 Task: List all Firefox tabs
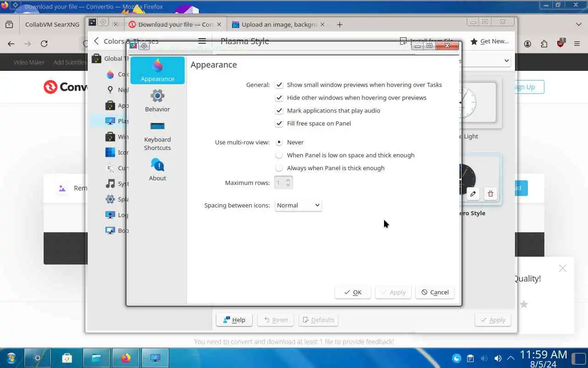click(579, 24)
